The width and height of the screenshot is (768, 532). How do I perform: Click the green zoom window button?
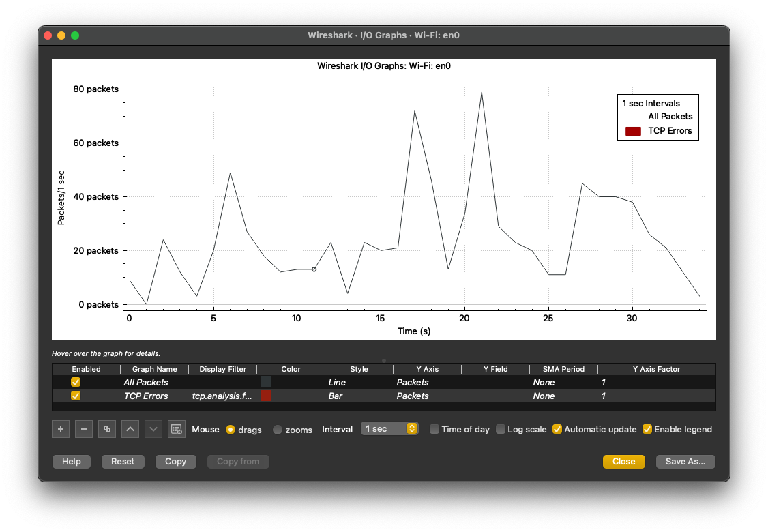pyautogui.click(x=75, y=35)
